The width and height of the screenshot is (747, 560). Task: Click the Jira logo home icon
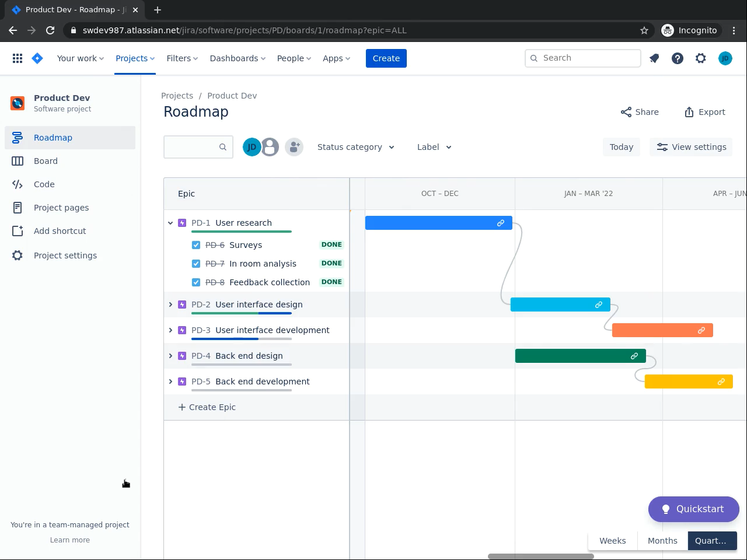coord(37,58)
